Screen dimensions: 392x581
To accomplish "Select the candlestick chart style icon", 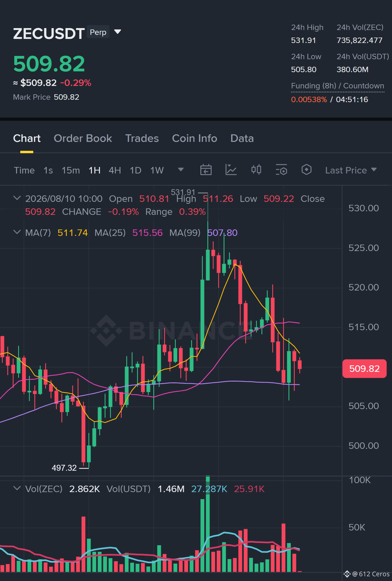I will tap(256, 170).
